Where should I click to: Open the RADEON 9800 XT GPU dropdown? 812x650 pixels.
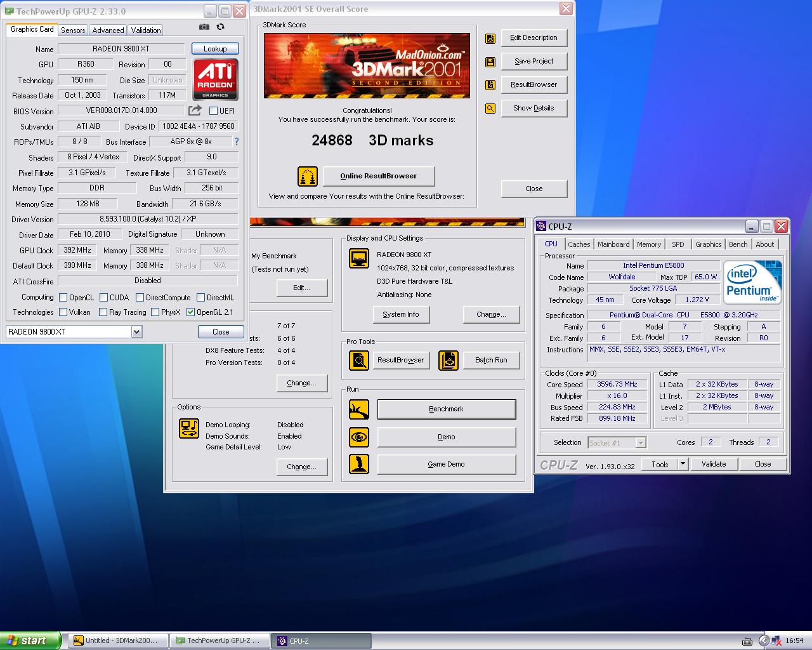click(x=136, y=331)
